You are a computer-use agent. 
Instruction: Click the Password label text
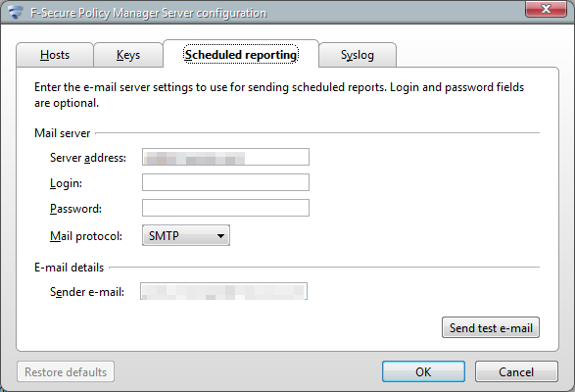75,209
